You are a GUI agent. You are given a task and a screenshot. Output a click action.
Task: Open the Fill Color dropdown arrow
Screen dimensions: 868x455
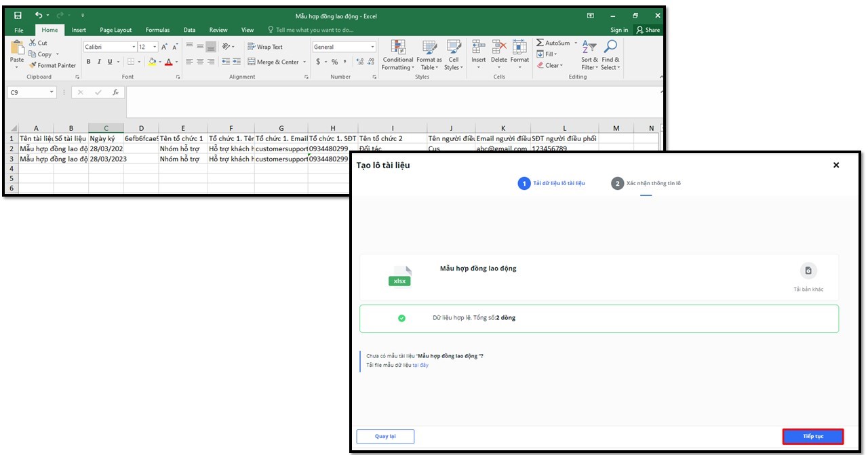159,62
